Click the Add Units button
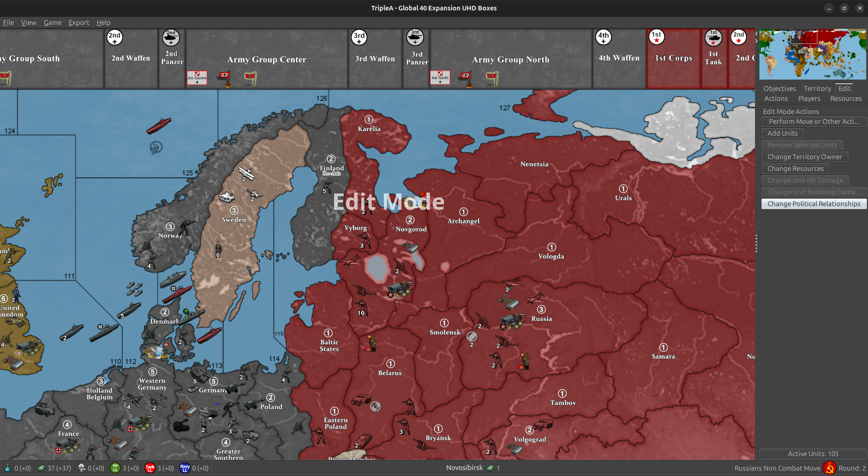The height and width of the screenshot is (476, 868). click(x=782, y=133)
